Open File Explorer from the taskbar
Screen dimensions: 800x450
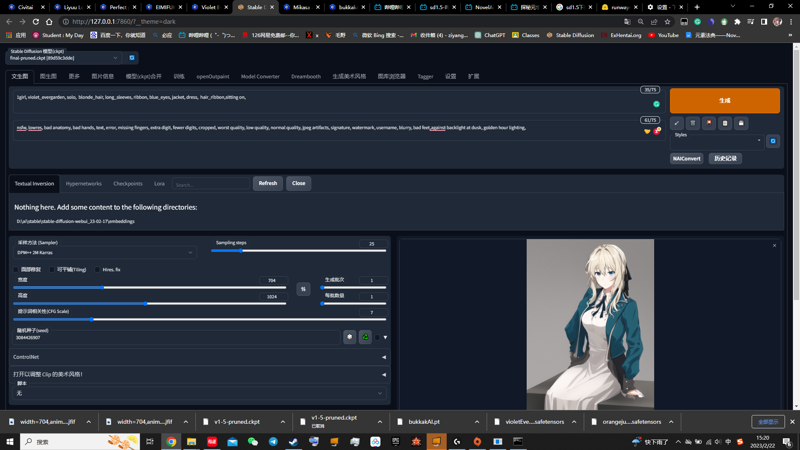pyautogui.click(x=191, y=441)
